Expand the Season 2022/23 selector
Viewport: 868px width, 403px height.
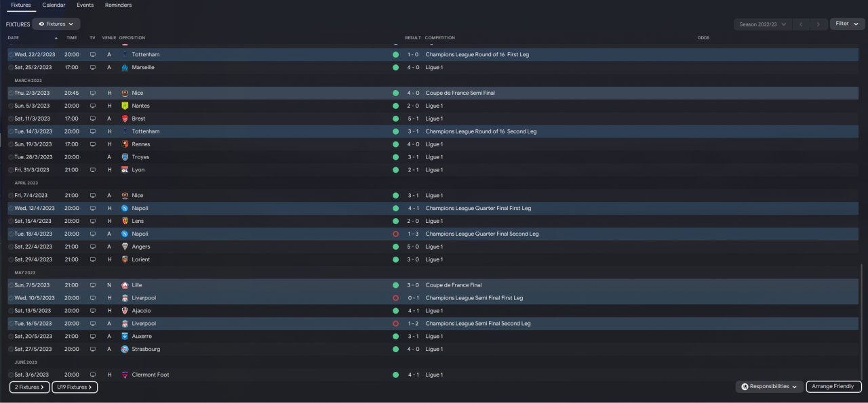click(x=763, y=24)
